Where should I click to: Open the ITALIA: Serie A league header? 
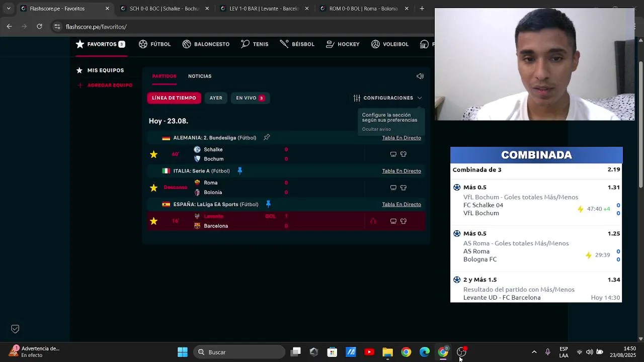(201, 171)
